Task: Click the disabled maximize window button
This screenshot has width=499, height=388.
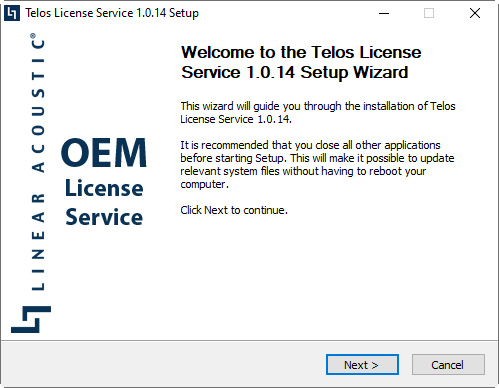Action: click(429, 13)
